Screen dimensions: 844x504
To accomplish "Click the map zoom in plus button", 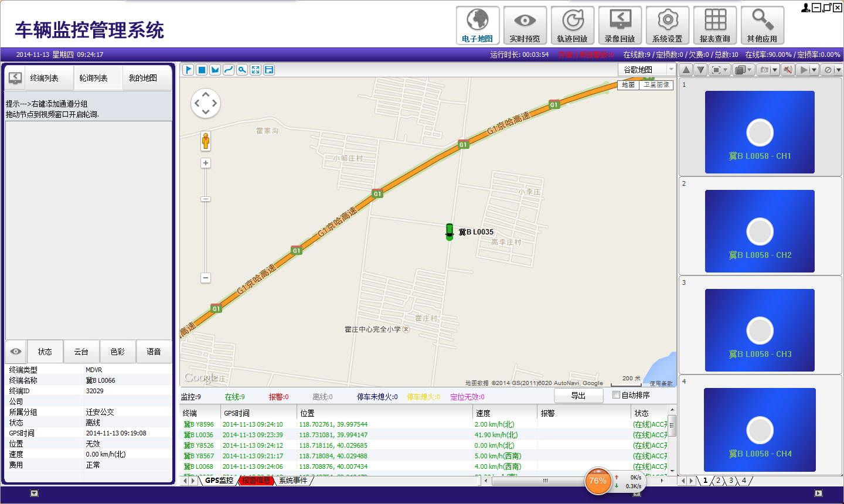I will click(206, 164).
